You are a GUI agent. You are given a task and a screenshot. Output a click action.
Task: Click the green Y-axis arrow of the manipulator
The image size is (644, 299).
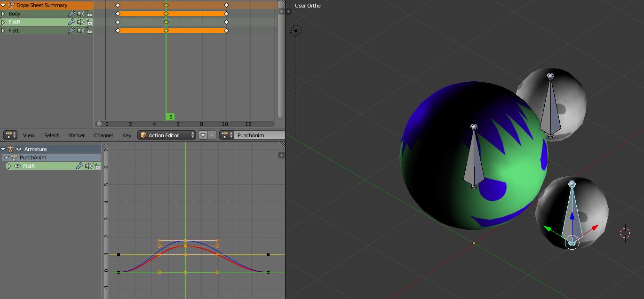[548, 229]
